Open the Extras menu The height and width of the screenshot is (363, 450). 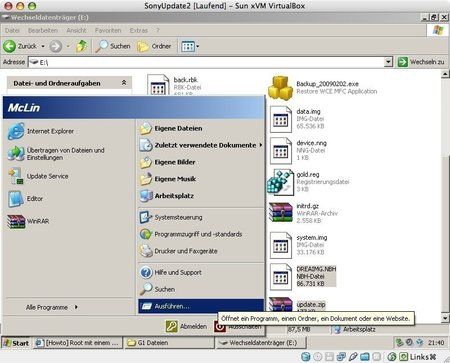(x=139, y=30)
